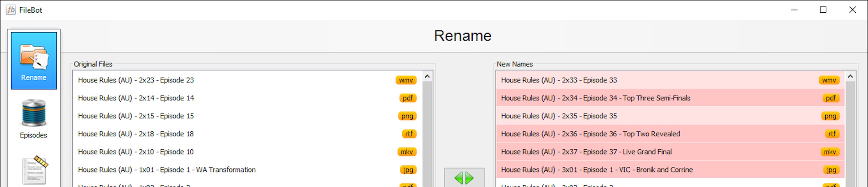Click the png badge in Original Files
Viewport: 868px width, 187px height.
pyautogui.click(x=407, y=116)
